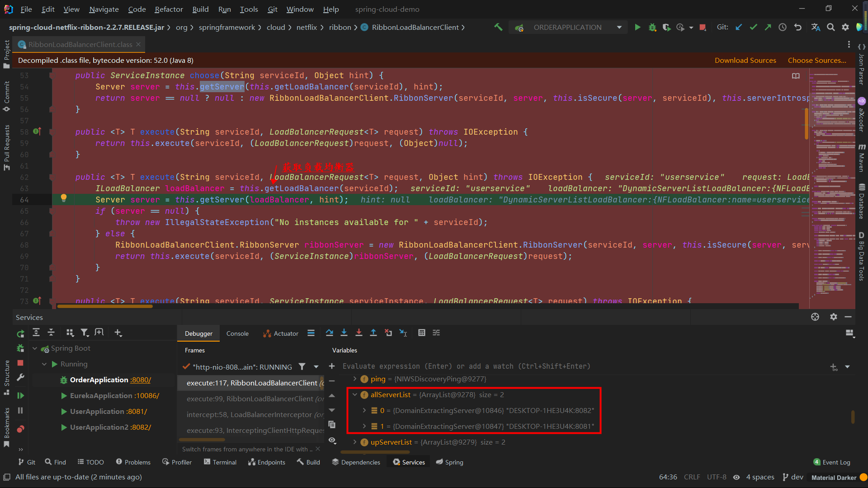Click the Step Over debugger icon
Image resolution: width=868 pixels, height=488 pixels.
[x=330, y=333]
